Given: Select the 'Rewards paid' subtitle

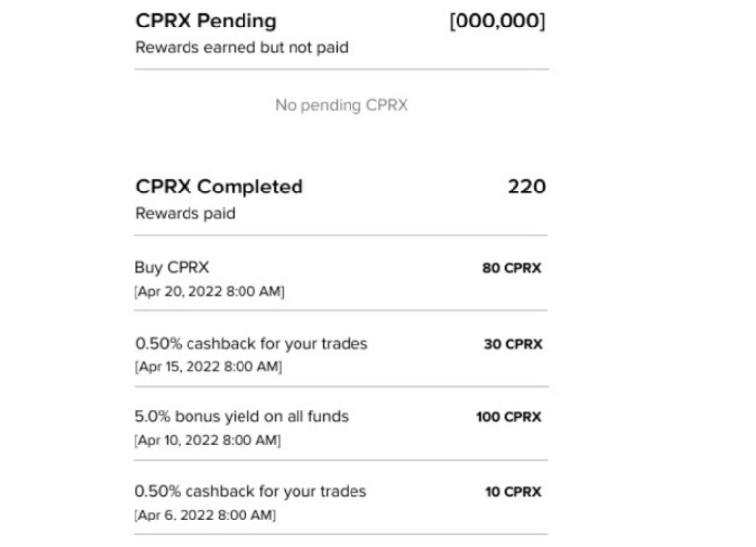Looking at the screenshot, I should click(x=186, y=213).
